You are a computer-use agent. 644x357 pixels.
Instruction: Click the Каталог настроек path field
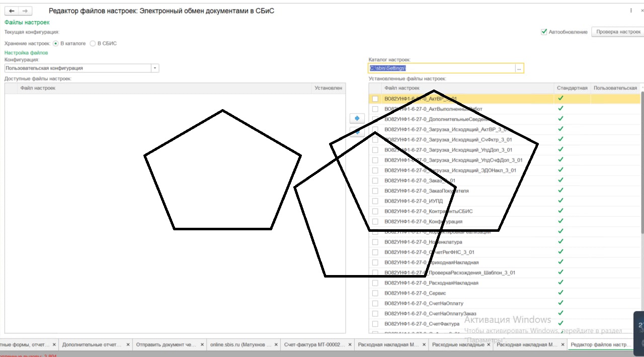(441, 68)
